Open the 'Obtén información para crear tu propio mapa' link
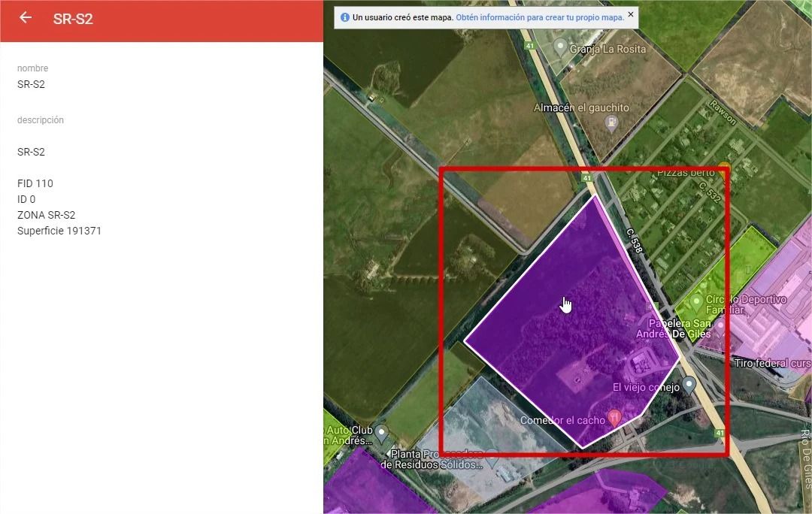Screen dimensions: 812x514 [540, 17]
